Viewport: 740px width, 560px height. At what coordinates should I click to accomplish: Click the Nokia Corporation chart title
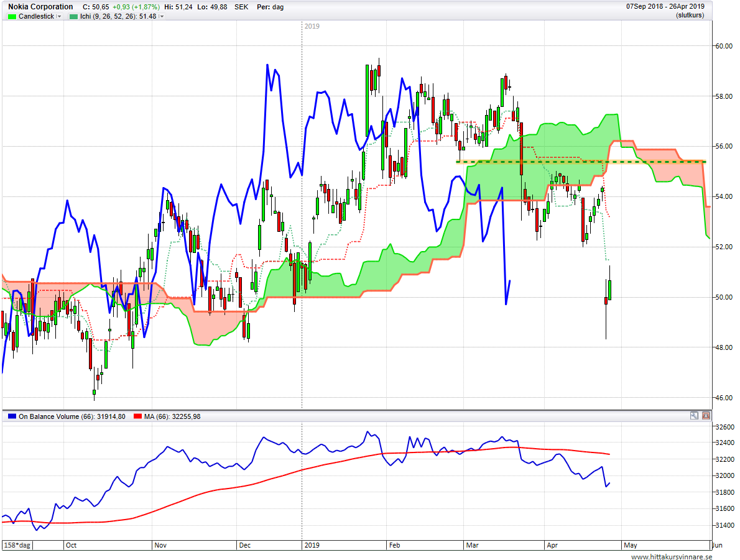click(40, 7)
